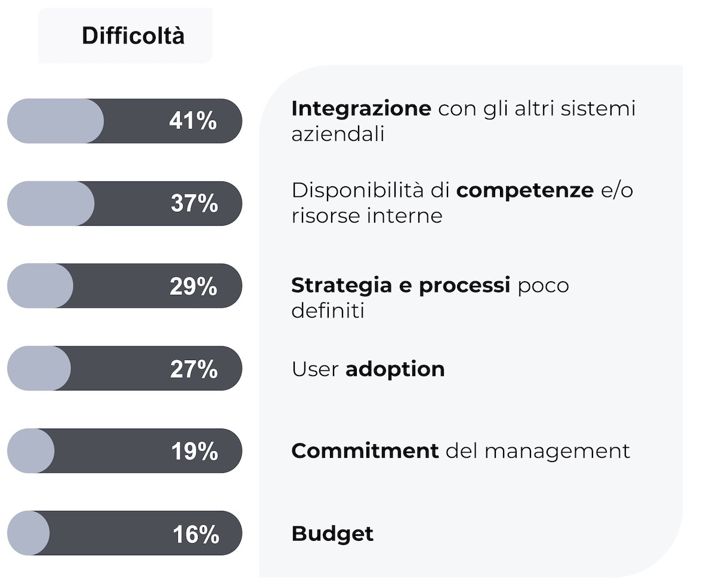Click the Commitment del management label
This screenshot has width=716, height=588.
click(461, 451)
